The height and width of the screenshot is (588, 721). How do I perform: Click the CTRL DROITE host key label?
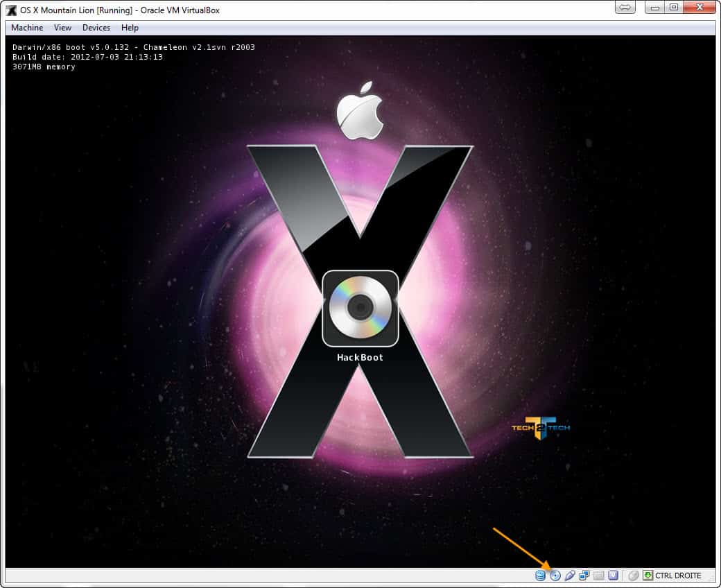click(x=678, y=576)
